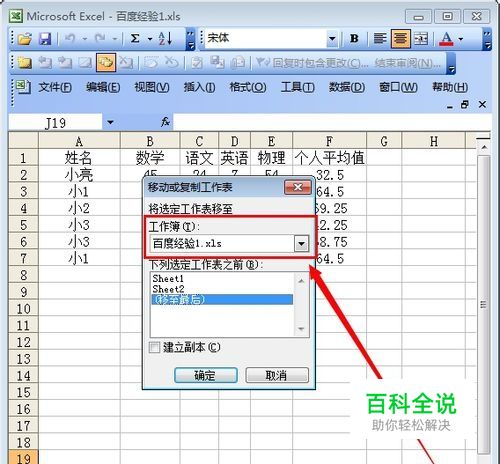Open AutoSum dropdown arrow
500x464 pixels.
150,39
